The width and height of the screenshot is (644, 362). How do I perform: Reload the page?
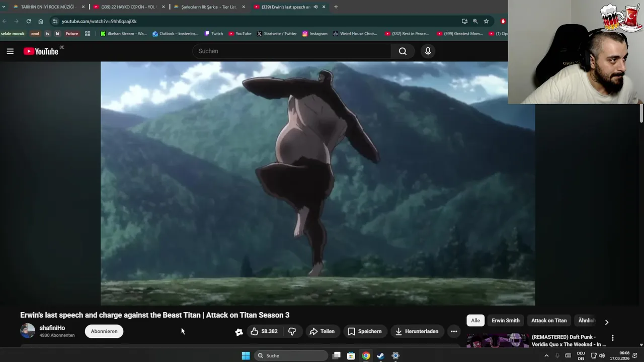[29, 21]
